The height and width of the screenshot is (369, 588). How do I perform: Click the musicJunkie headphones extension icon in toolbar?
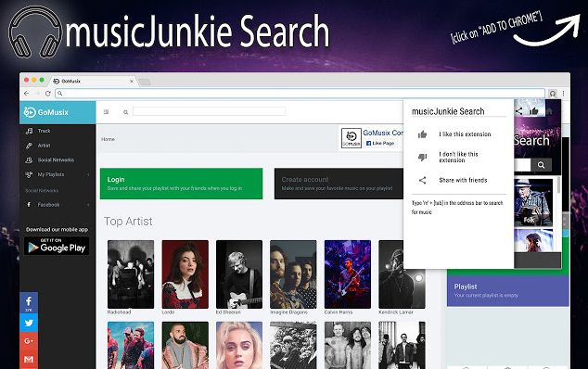[x=553, y=94]
